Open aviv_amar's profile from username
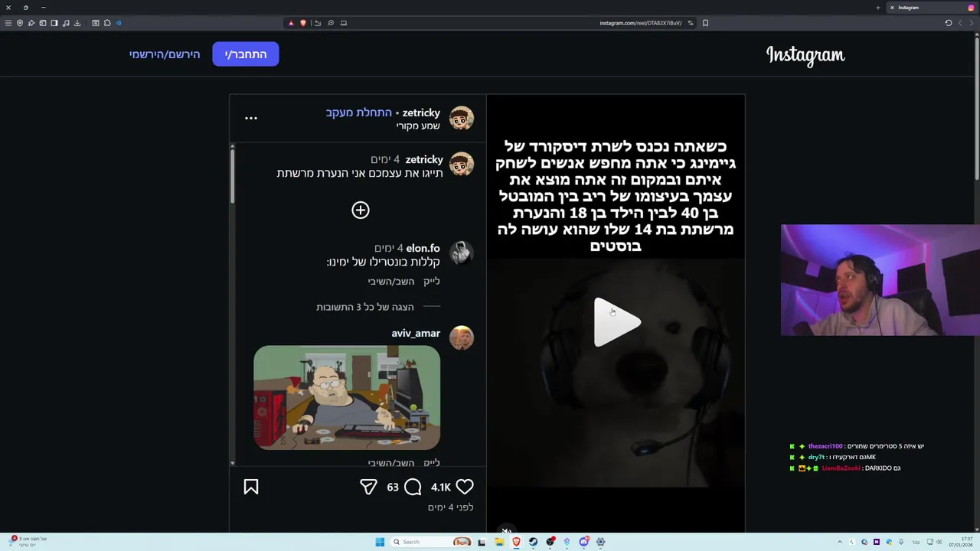The image size is (980, 551). pyautogui.click(x=416, y=333)
